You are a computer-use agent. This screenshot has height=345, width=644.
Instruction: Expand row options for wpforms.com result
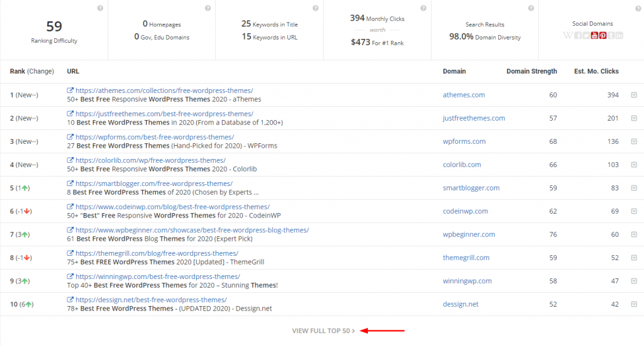tap(633, 141)
